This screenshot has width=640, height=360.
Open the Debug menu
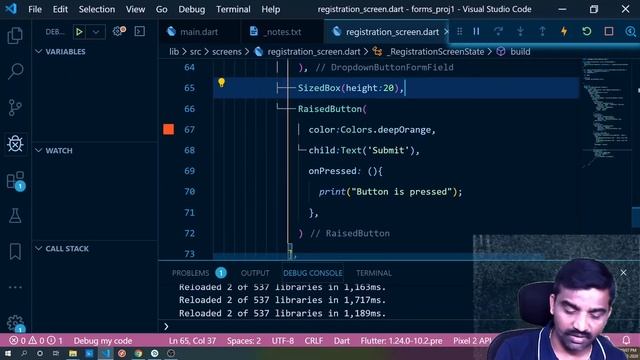click(x=191, y=9)
